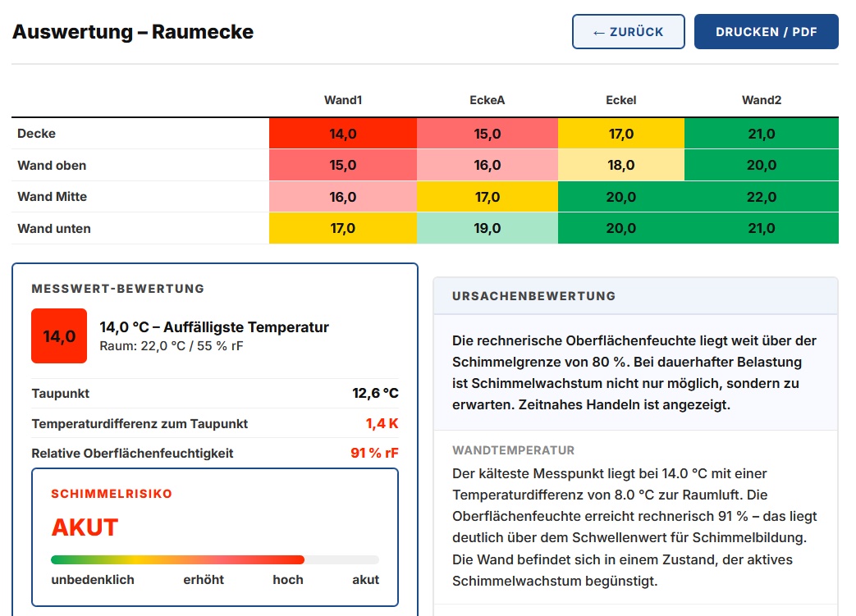Click the large red 14,0 temperature badge
This screenshot has width=856, height=616.
59,336
